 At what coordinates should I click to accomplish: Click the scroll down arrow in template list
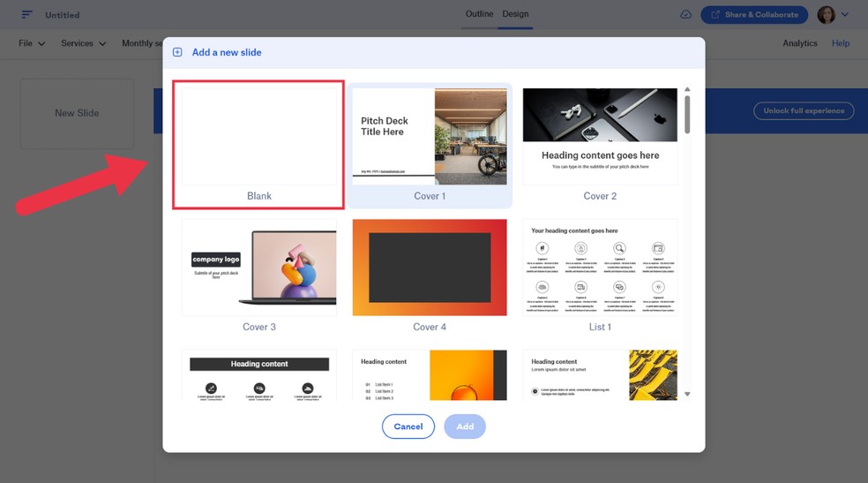click(687, 395)
